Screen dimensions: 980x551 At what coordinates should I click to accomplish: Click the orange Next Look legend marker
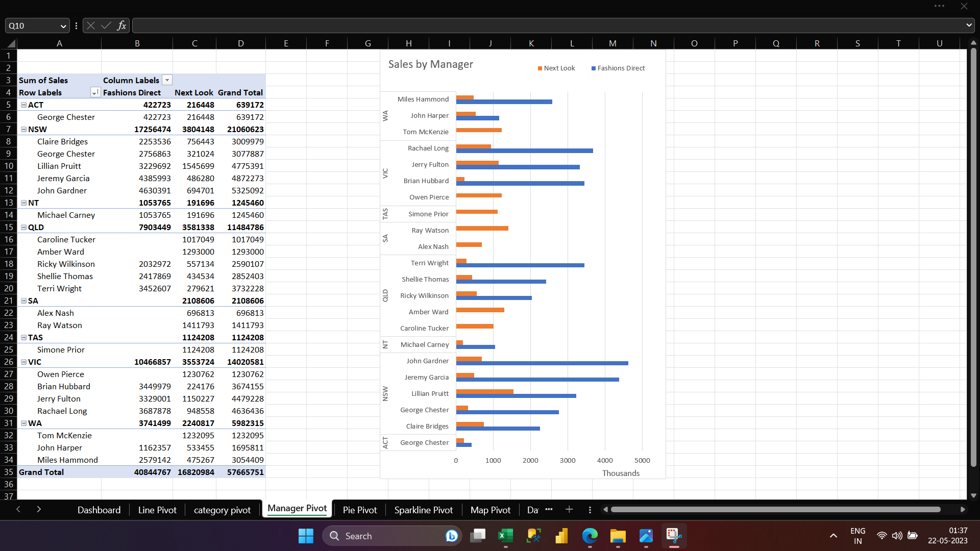tap(540, 68)
